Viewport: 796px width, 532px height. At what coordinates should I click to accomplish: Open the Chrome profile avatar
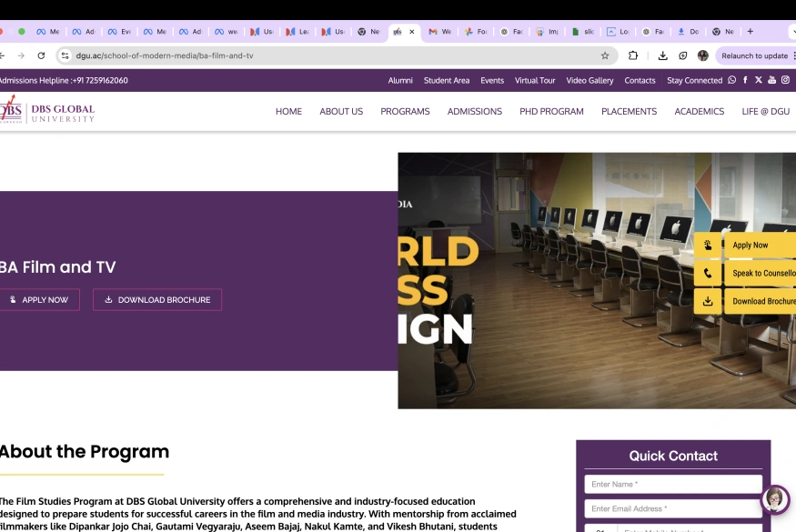(702, 55)
